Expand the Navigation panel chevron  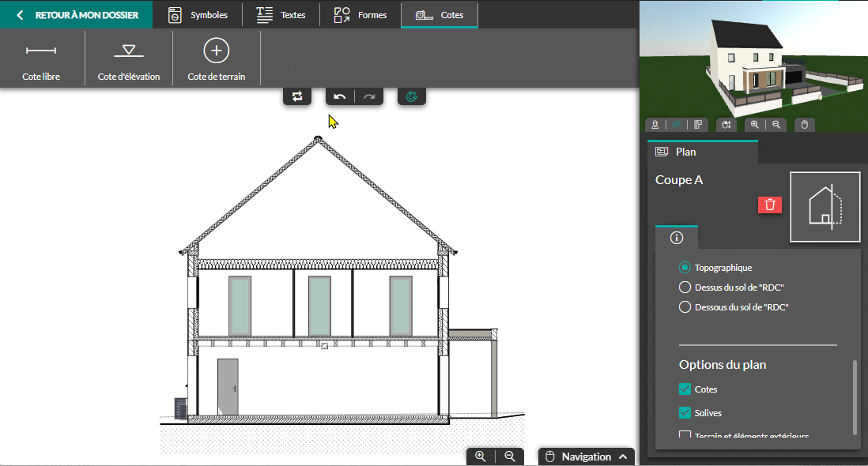click(624, 457)
